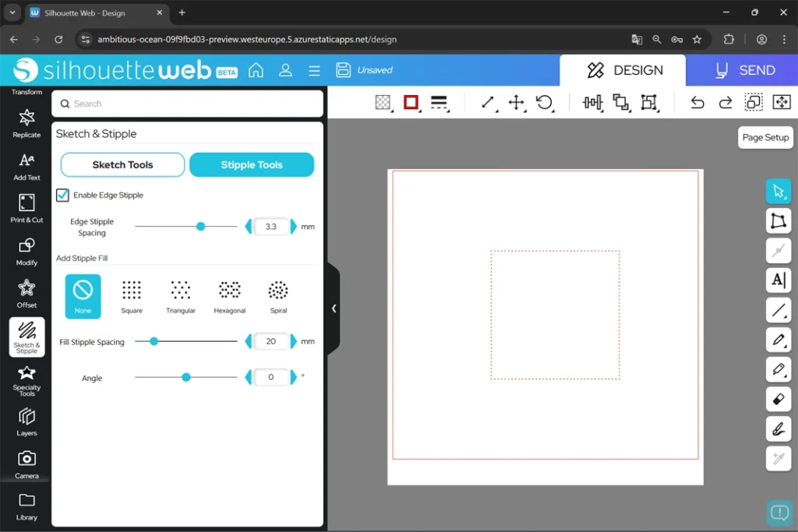Open the Layers panel
The width and height of the screenshot is (798, 532).
click(x=26, y=421)
